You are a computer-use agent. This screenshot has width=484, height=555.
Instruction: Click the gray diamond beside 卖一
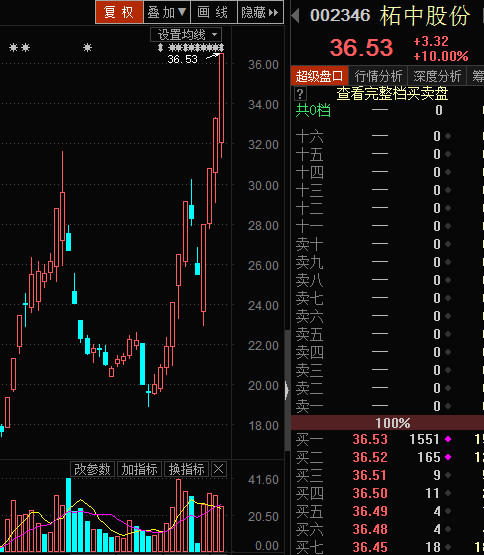pos(448,406)
